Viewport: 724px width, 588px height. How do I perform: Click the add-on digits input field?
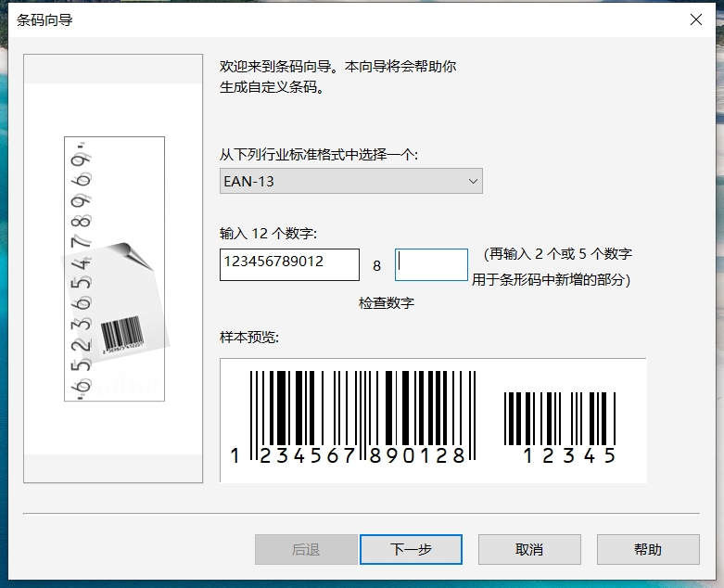tap(431, 264)
